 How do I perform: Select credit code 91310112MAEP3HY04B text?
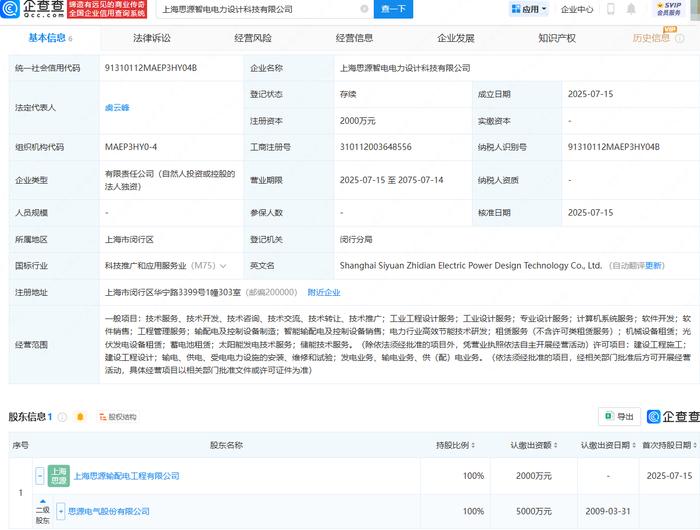click(151, 68)
